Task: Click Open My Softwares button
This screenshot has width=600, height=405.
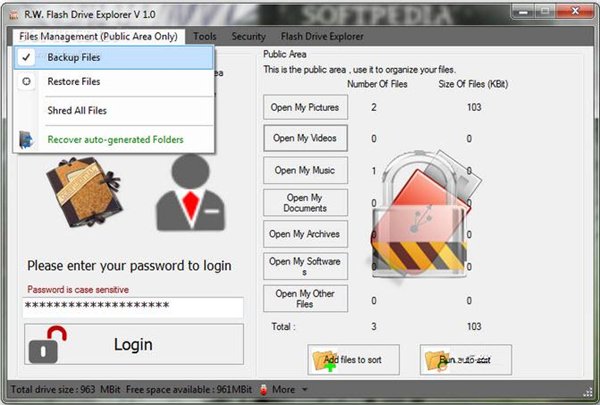Action: tap(305, 266)
